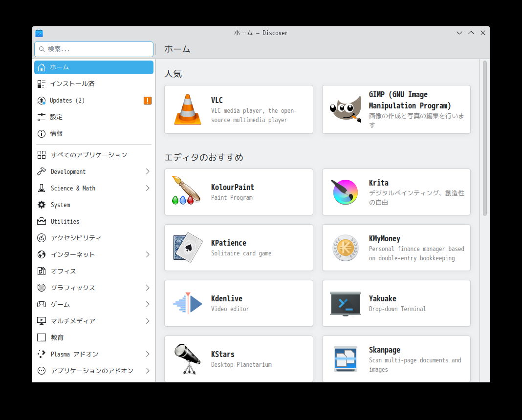Click the Skanpage scanner icon
Viewport: 522px width, 420px height.
[x=346, y=359]
